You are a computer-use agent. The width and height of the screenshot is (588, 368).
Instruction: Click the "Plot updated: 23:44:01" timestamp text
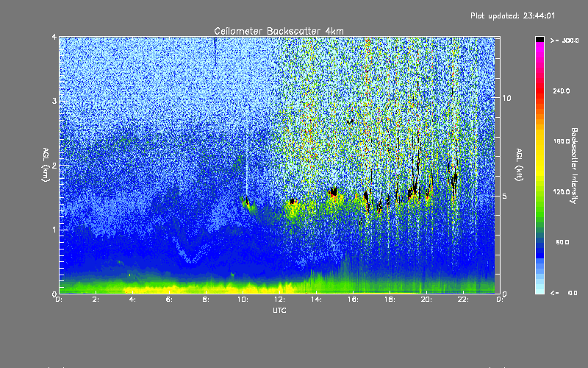512,15
